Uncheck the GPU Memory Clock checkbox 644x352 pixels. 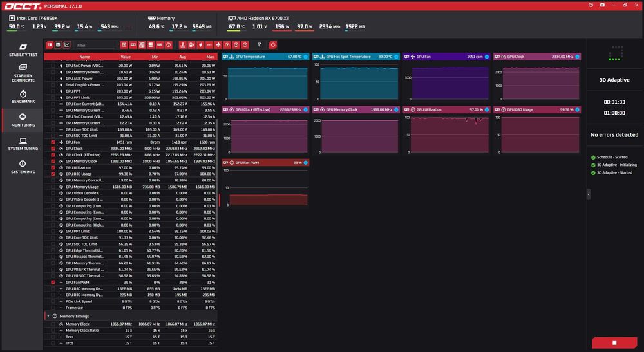click(x=53, y=162)
